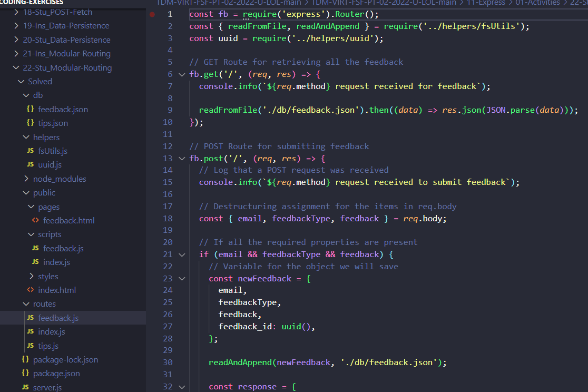Open package.json file
The height and width of the screenshot is (392, 588).
coord(56,374)
